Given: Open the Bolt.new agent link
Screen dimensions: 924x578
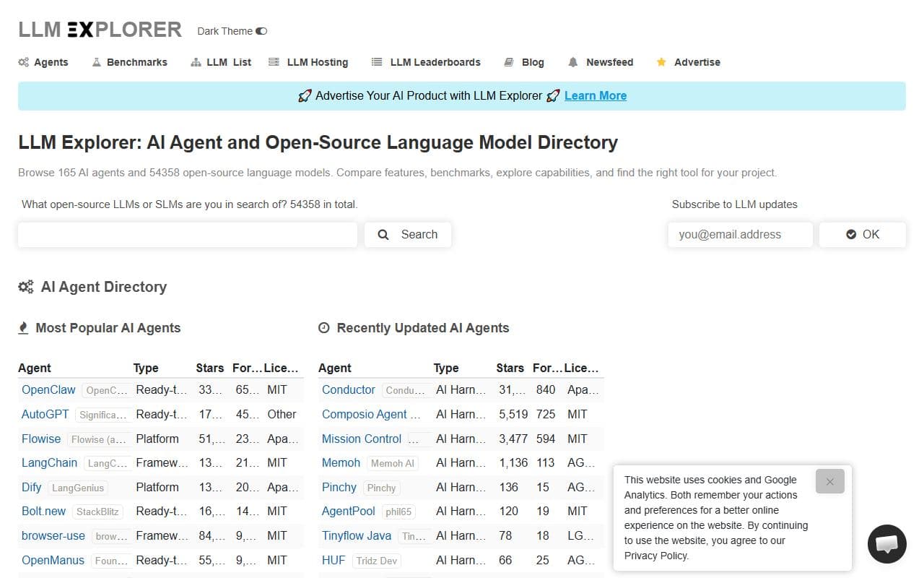Looking at the screenshot, I should coord(43,511).
